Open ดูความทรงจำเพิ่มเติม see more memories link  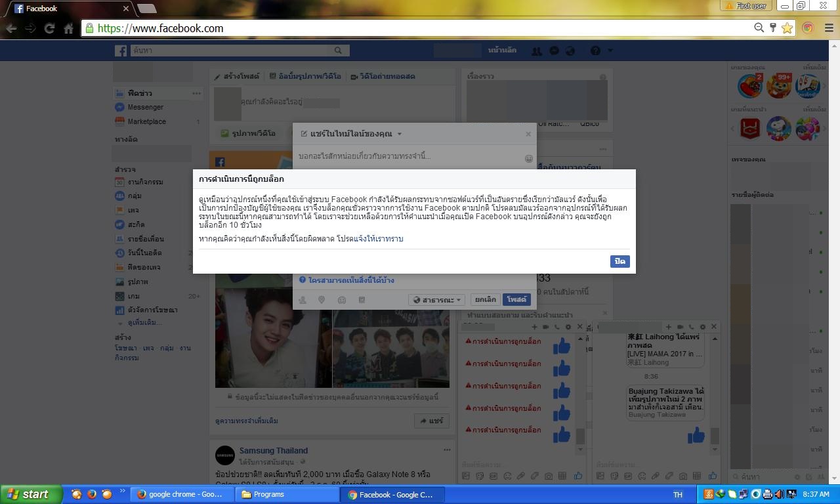coord(247,421)
